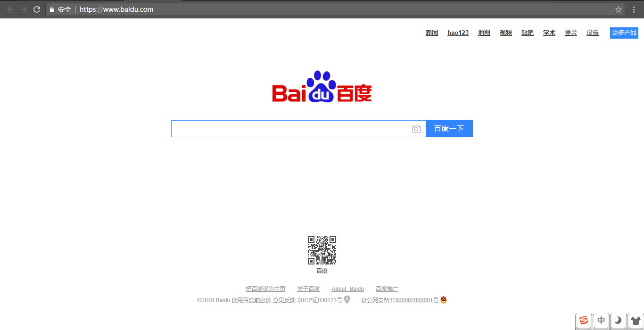This screenshot has height=330, width=644.
Task: Click the browser back arrow
Action: click(10, 9)
